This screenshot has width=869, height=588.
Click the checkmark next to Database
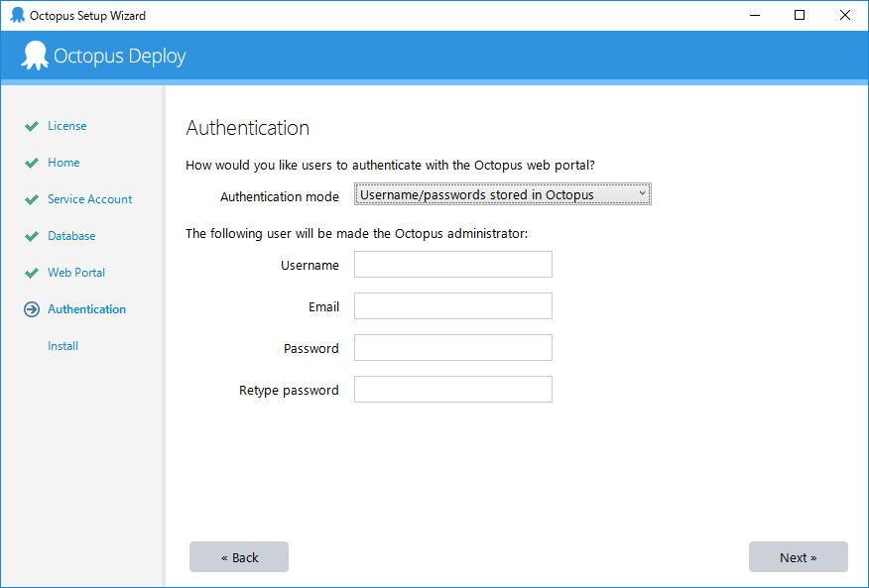click(x=32, y=237)
